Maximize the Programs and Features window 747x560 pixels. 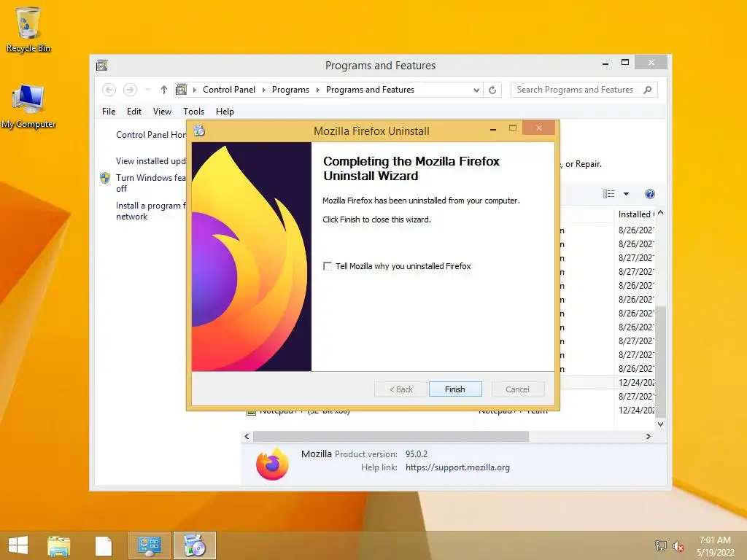tap(625, 63)
